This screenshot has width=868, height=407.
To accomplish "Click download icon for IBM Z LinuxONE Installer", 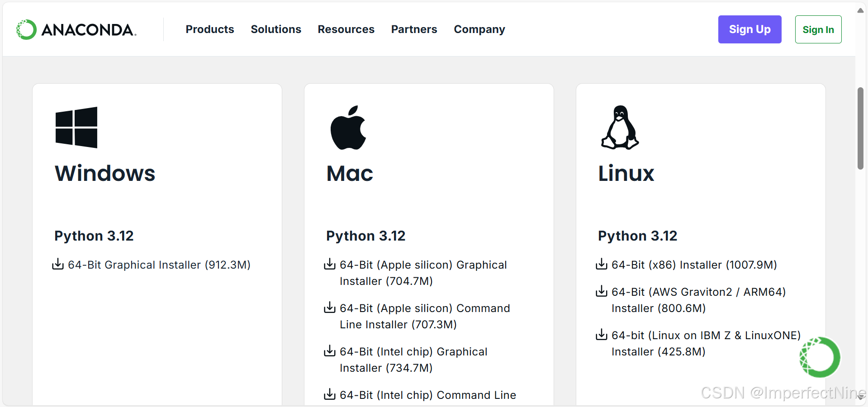I will tap(602, 335).
